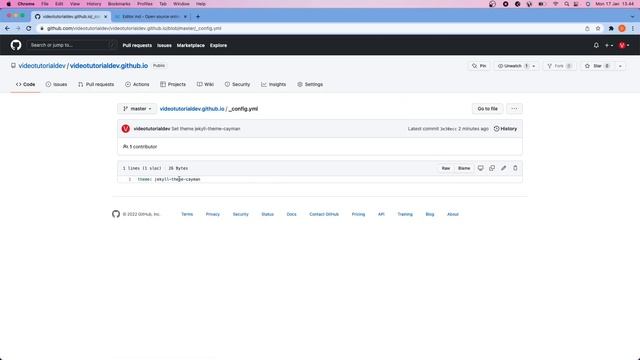
Task: Open the Settings tab
Action: 310,84
